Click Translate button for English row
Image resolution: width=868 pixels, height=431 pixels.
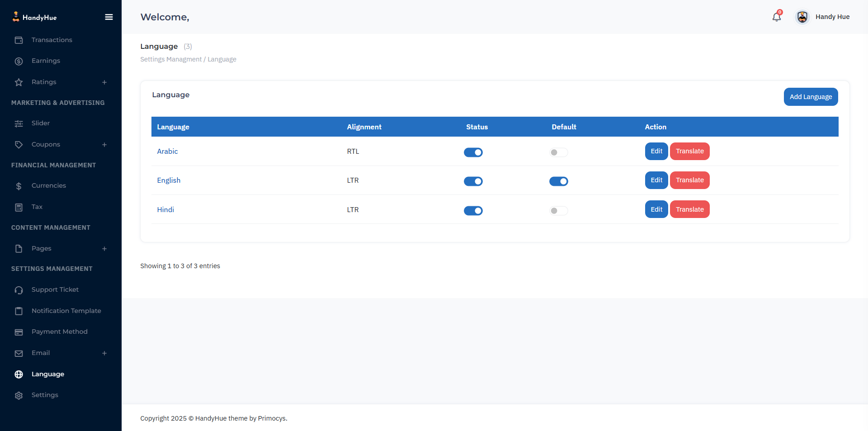tap(689, 180)
